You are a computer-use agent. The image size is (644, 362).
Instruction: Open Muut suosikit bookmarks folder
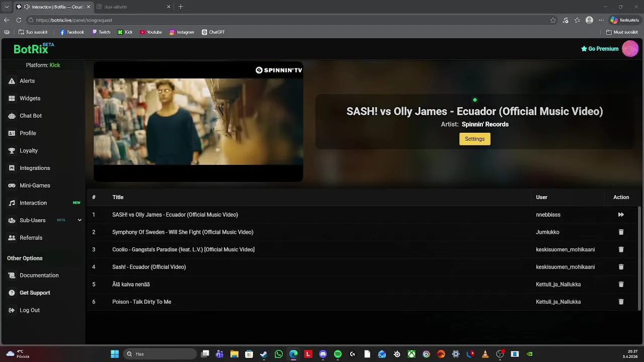[x=622, y=32]
